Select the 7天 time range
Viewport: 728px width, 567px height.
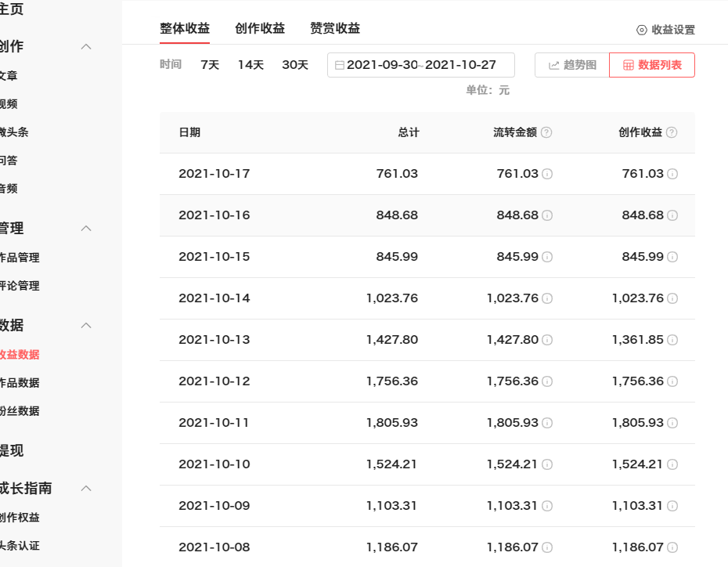point(210,65)
